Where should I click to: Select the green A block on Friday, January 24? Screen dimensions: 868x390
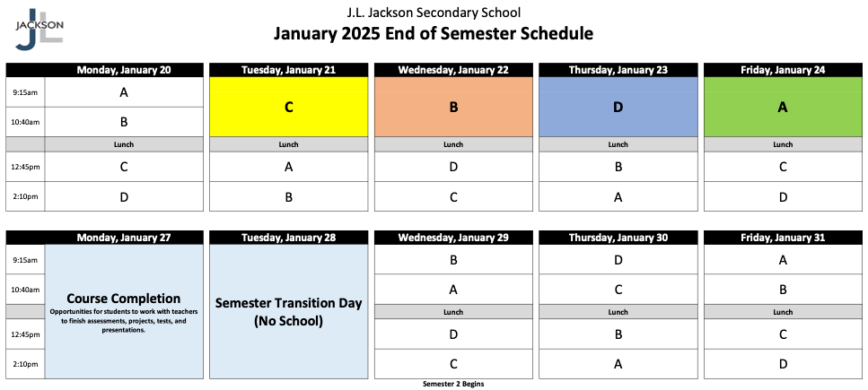[x=783, y=107]
